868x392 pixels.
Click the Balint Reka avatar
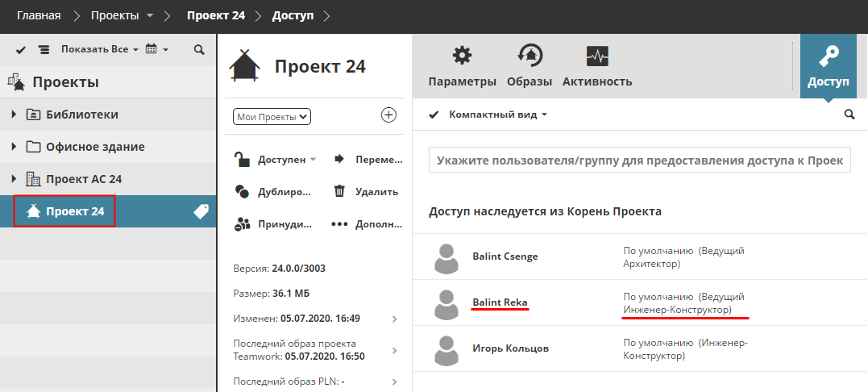tap(446, 305)
